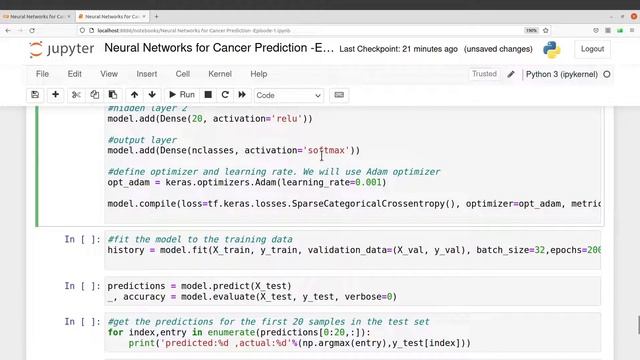The height and width of the screenshot is (360, 640).
Task: Restart the kernel with the circular arrow icon
Action: pos(225,95)
